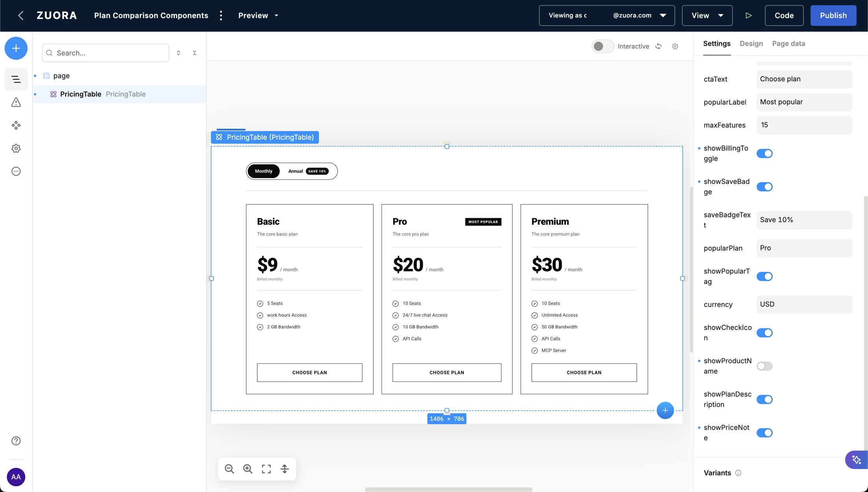This screenshot has width=868, height=492.
Task: Open the Preview mode dropdown
Action: (258, 15)
